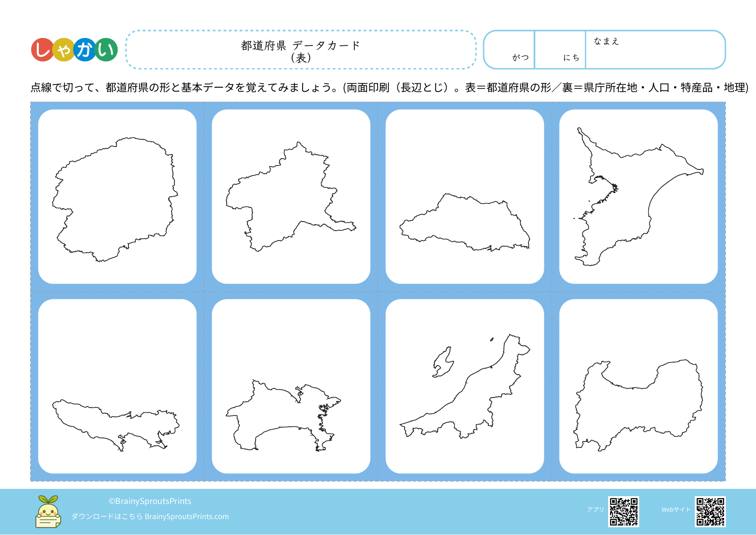Click the green い circle in logo
Screen dimensions: 756x535
(x=106, y=50)
